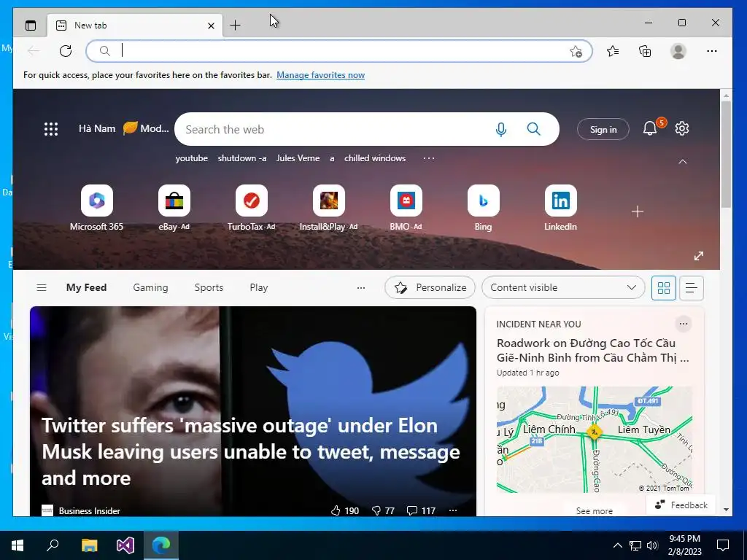Screen dimensions: 747x560
Task: Open page settings gear icon
Action: 682,128
